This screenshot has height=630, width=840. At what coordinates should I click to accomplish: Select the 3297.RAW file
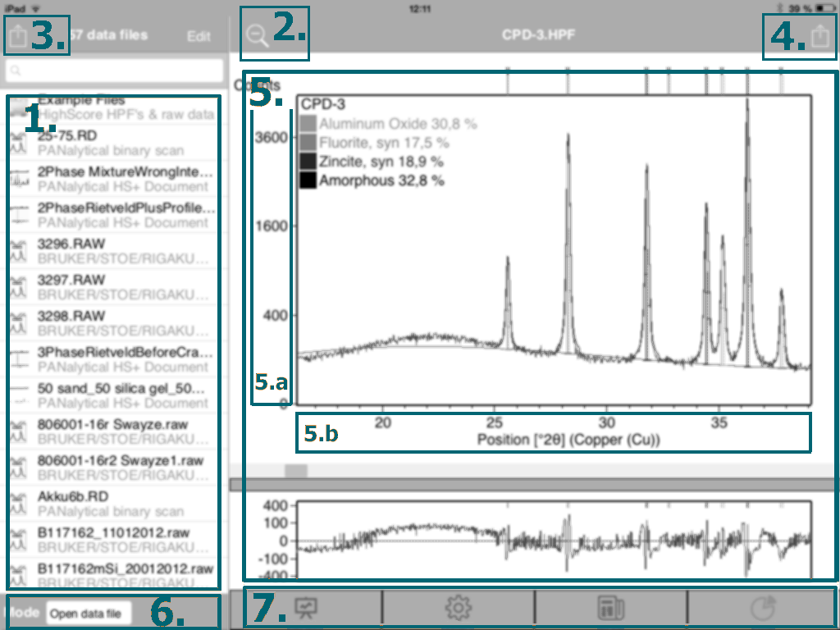click(114, 286)
